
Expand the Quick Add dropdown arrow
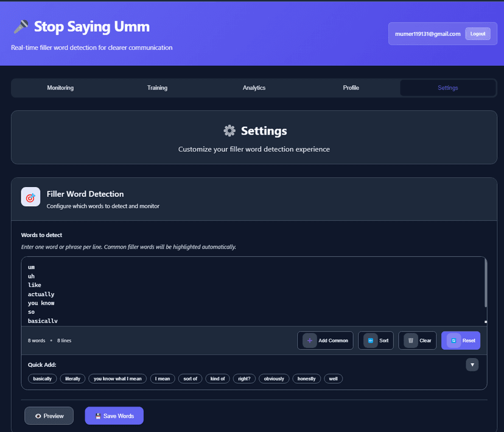(x=472, y=364)
